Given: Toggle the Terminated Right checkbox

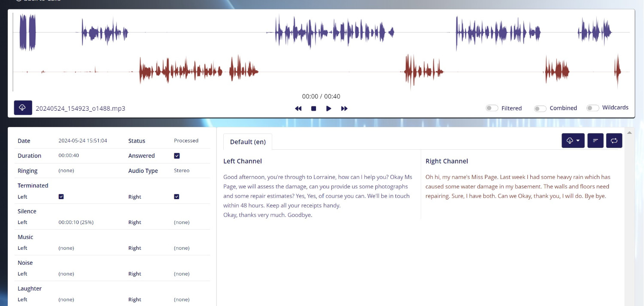Looking at the screenshot, I should pyautogui.click(x=177, y=197).
